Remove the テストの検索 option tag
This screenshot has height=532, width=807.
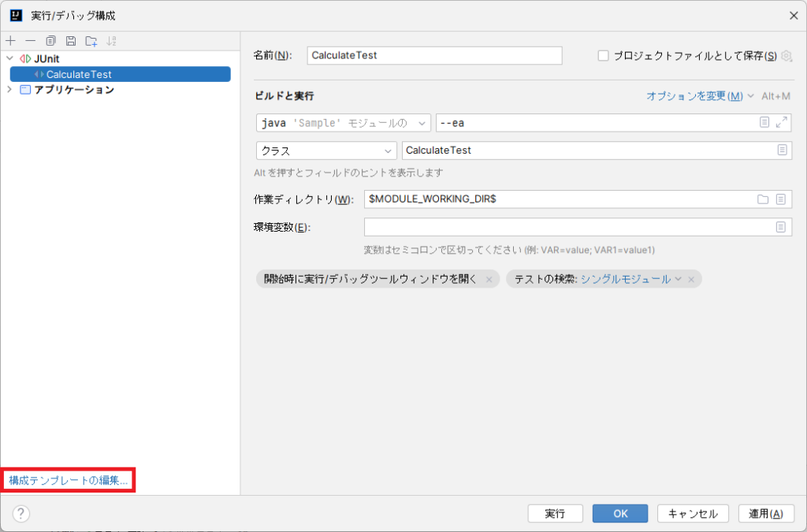tap(691, 279)
